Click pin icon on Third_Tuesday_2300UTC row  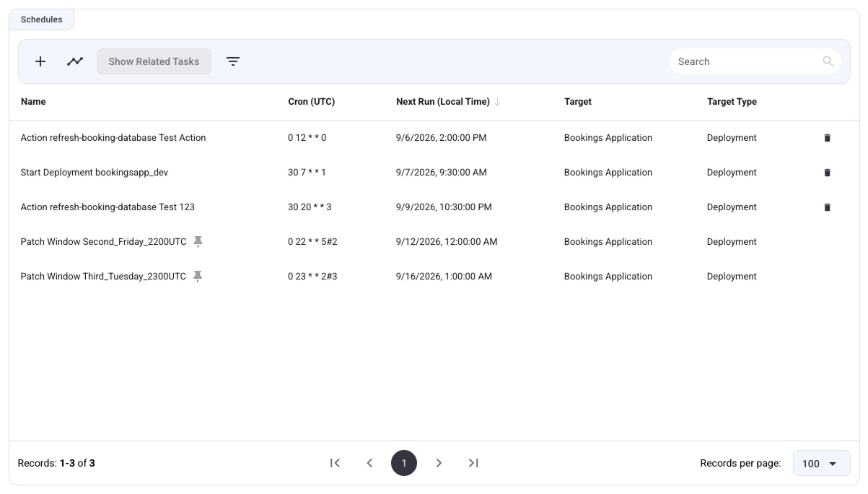(x=198, y=277)
